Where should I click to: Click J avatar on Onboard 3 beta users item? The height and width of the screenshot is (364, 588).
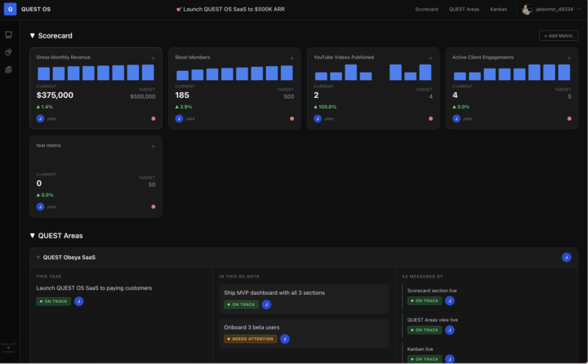285,339
